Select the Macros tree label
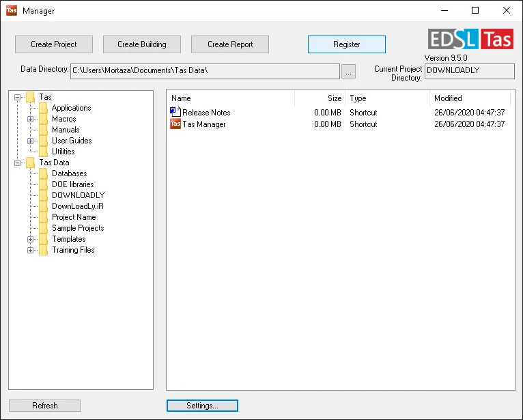523x420 pixels. pos(64,119)
